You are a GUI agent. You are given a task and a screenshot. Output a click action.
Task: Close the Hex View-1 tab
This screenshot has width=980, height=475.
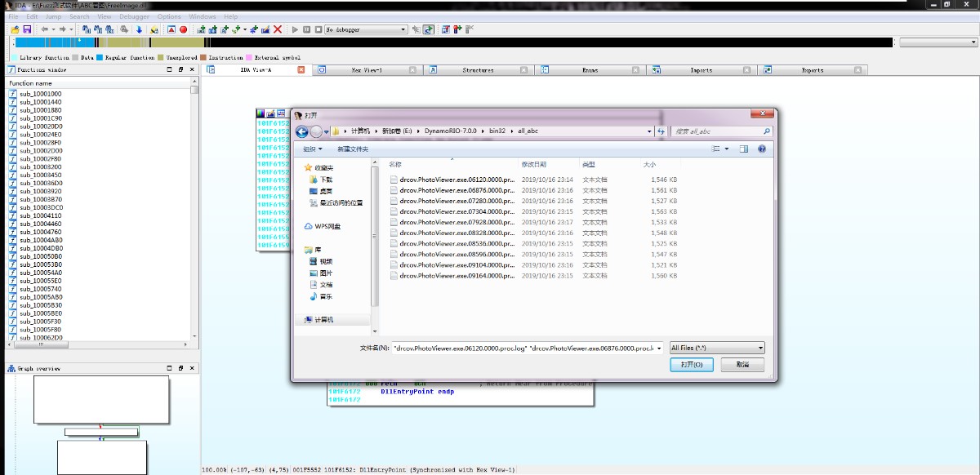pyautogui.click(x=411, y=70)
